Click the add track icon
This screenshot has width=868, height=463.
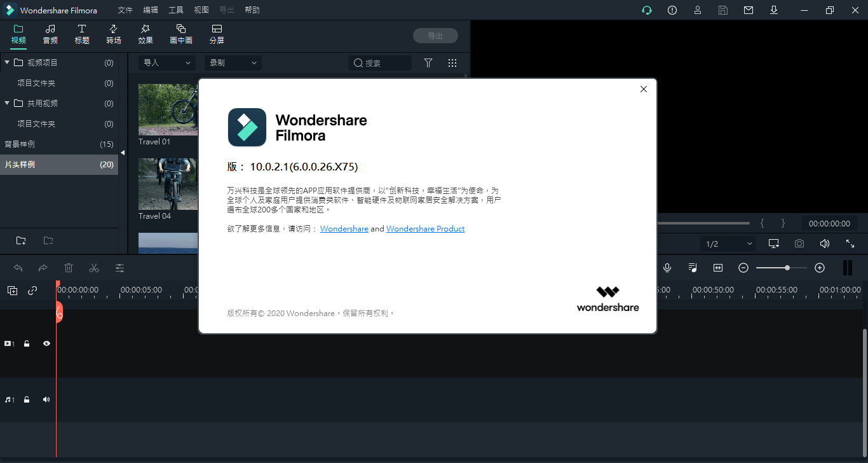click(x=12, y=291)
